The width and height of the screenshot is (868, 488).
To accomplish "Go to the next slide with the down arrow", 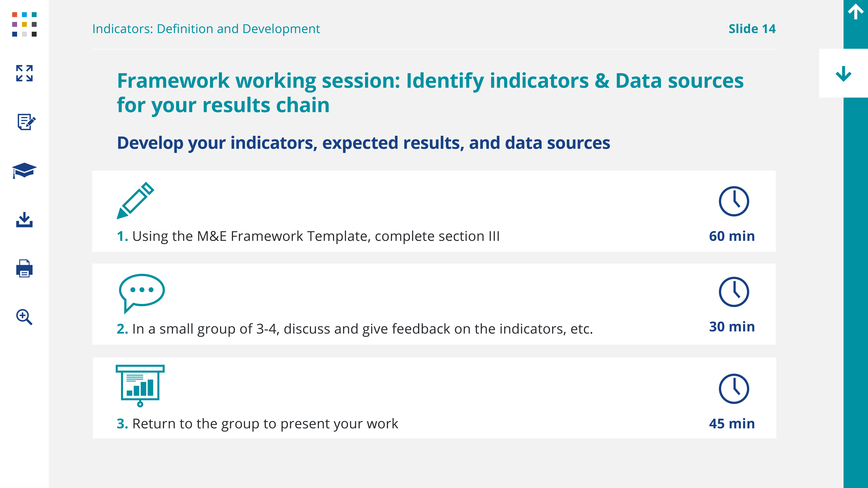I will 843,73.
